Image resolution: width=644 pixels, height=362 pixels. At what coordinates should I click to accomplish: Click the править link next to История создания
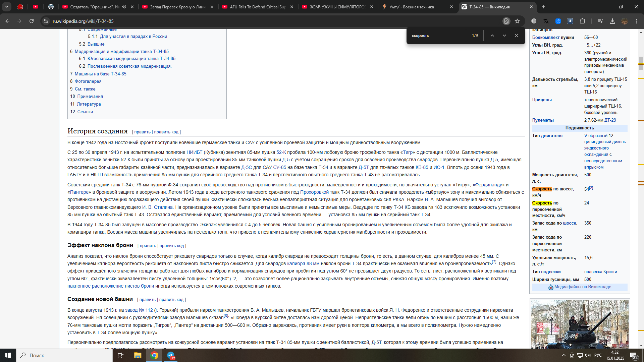(x=142, y=132)
